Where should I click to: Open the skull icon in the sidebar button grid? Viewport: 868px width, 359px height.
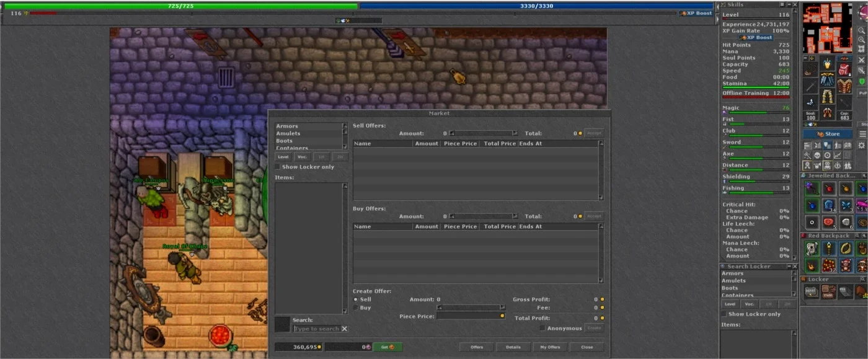pyautogui.click(x=817, y=155)
